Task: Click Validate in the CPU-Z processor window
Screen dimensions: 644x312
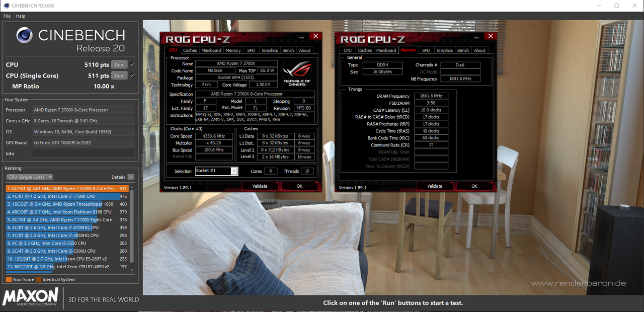Action: click(x=260, y=186)
